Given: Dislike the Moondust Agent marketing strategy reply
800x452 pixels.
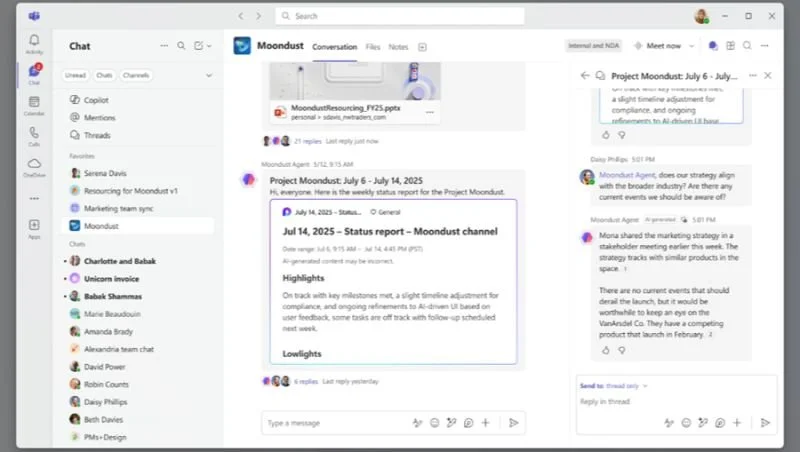Looking at the screenshot, I should click(x=622, y=350).
